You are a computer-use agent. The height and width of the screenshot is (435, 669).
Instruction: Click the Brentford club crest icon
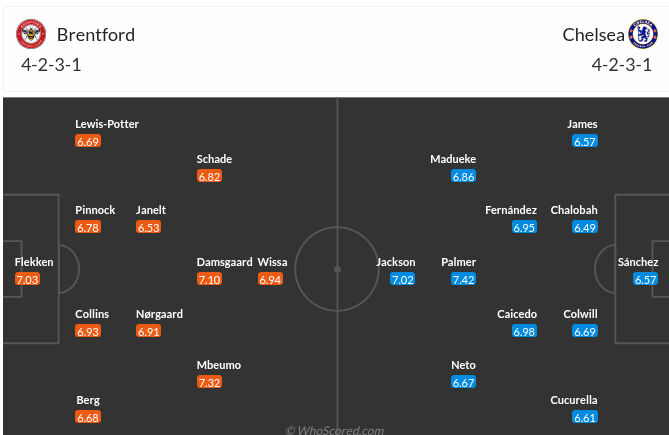(x=31, y=35)
